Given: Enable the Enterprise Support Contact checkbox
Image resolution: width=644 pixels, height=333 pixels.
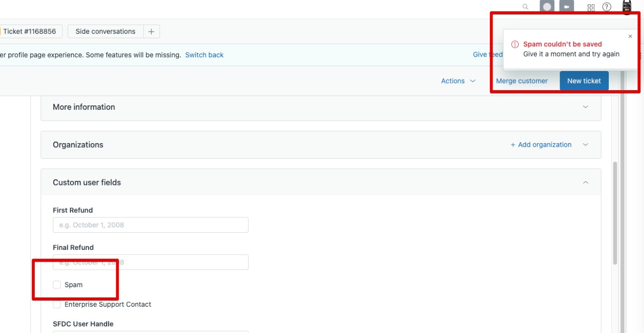Looking at the screenshot, I should (x=57, y=305).
